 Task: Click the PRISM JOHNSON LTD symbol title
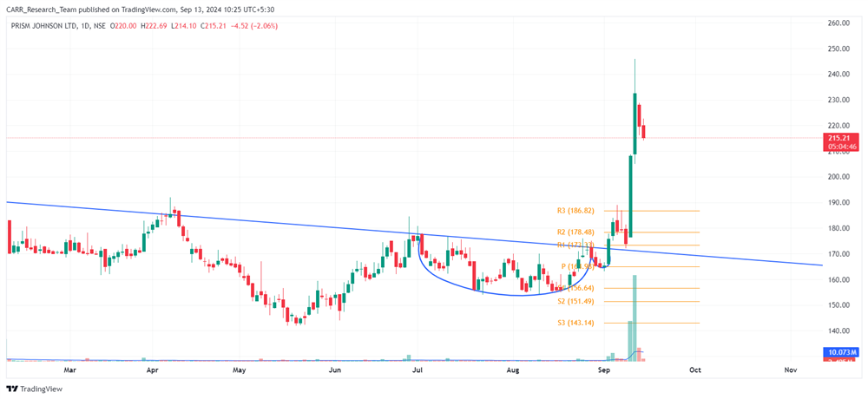tap(45, 25)
